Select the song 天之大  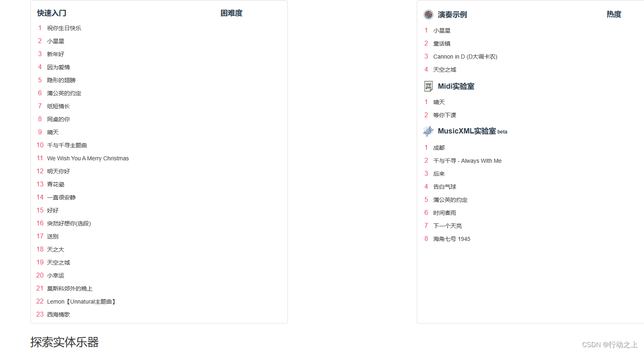[56, 249]
